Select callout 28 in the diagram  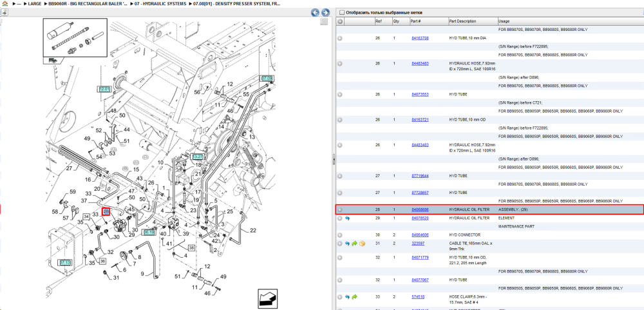[x=106, y=212]
